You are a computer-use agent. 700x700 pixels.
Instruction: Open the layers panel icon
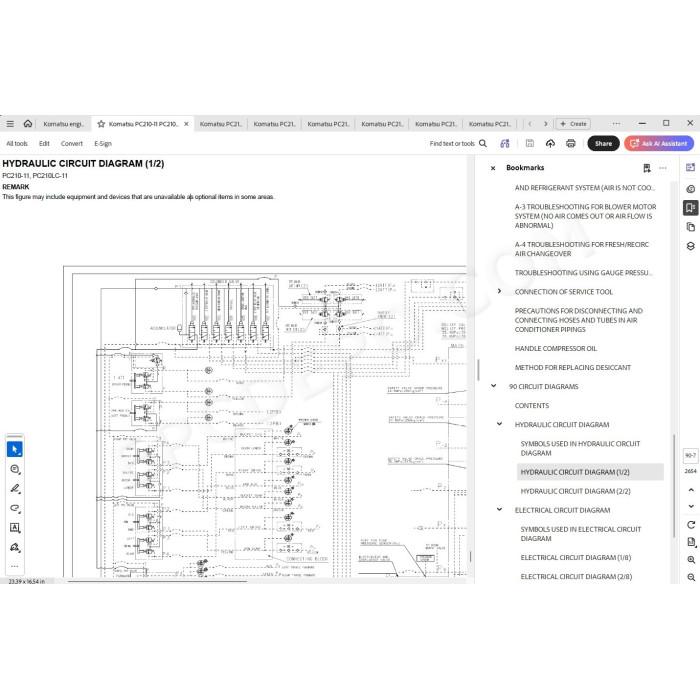tap(691, 246)
